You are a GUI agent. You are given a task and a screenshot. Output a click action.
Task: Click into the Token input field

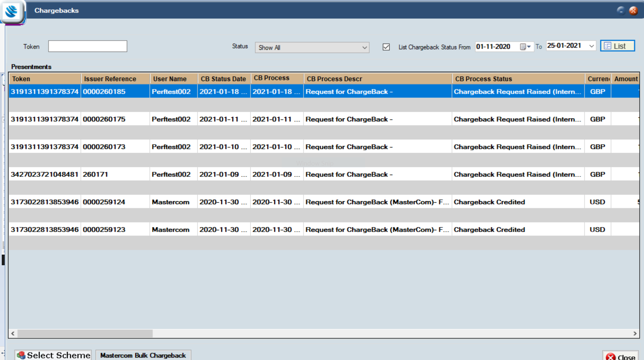click(x=88, y=46)
